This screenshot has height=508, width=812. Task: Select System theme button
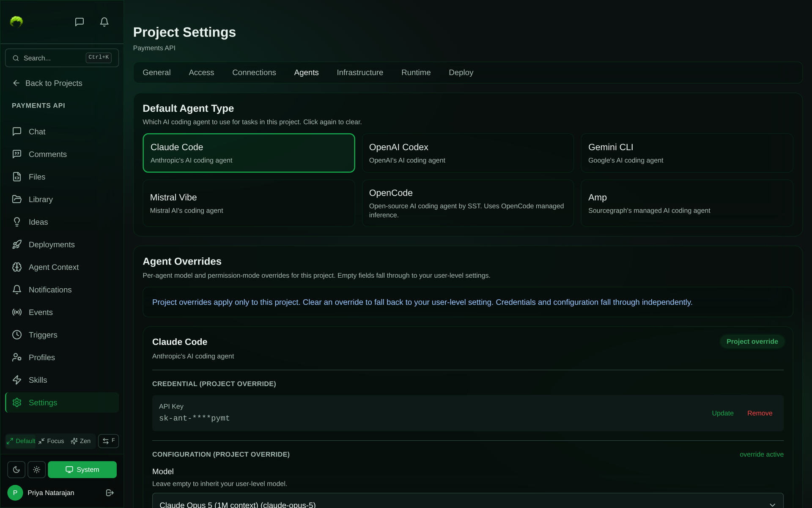click(x=82, y=469)
